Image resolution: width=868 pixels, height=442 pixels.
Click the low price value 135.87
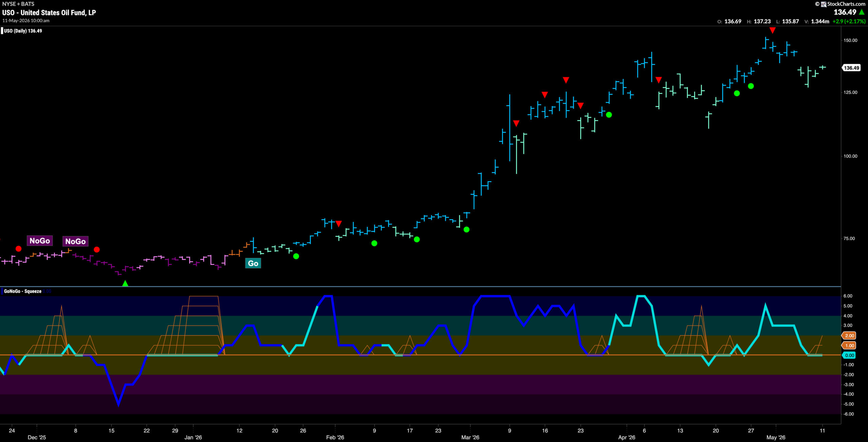point(790,21)
